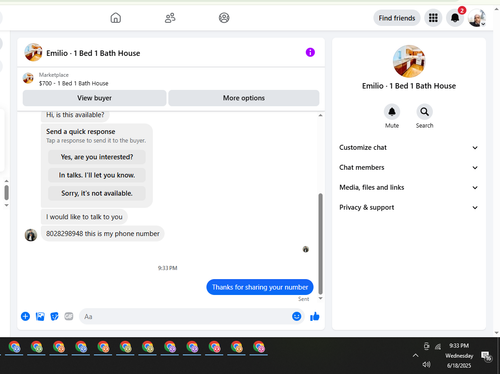Click the More options button
This screenshot has height=374, width=500.
pyautogui.click(x=244, y=98)
